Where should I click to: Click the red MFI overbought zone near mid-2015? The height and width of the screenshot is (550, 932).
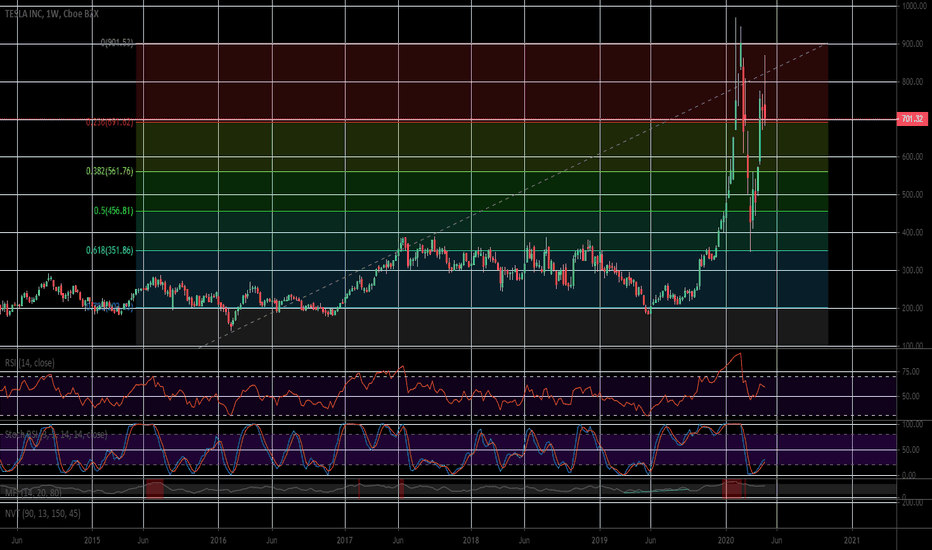(155, 490)
